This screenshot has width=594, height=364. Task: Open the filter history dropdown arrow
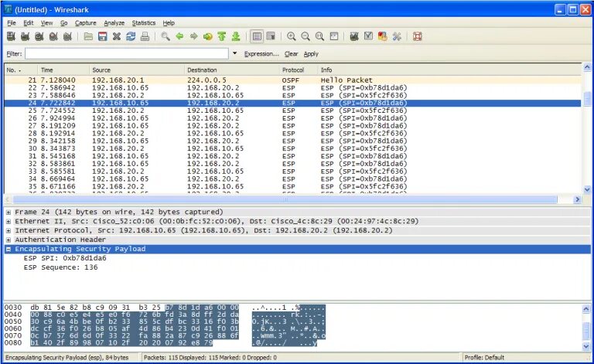coord(235,53)
